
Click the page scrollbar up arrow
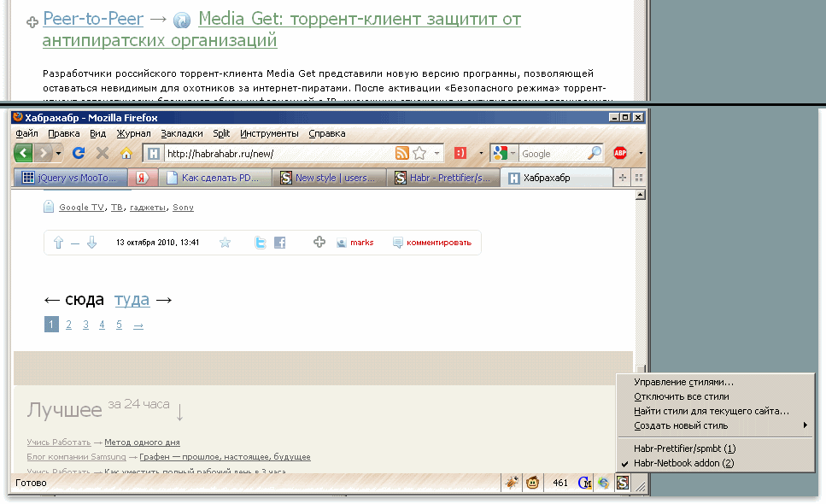(639, 194)
